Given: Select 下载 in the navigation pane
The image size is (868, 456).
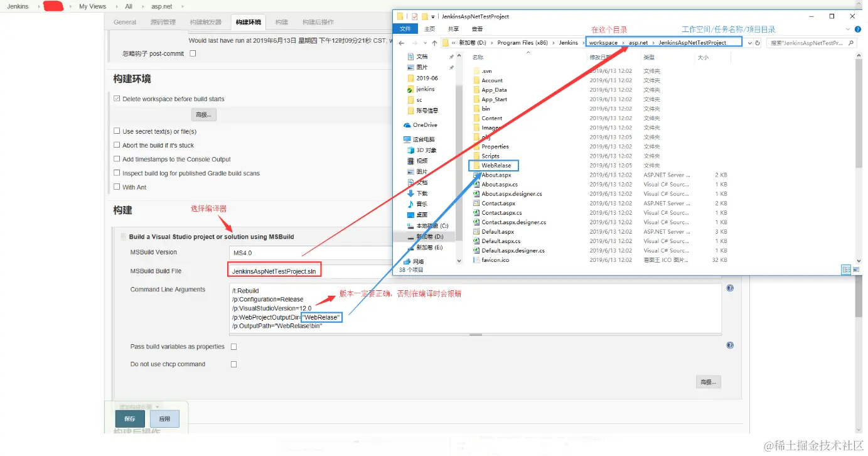Looking at the screenshot, I should click(417, 193).
